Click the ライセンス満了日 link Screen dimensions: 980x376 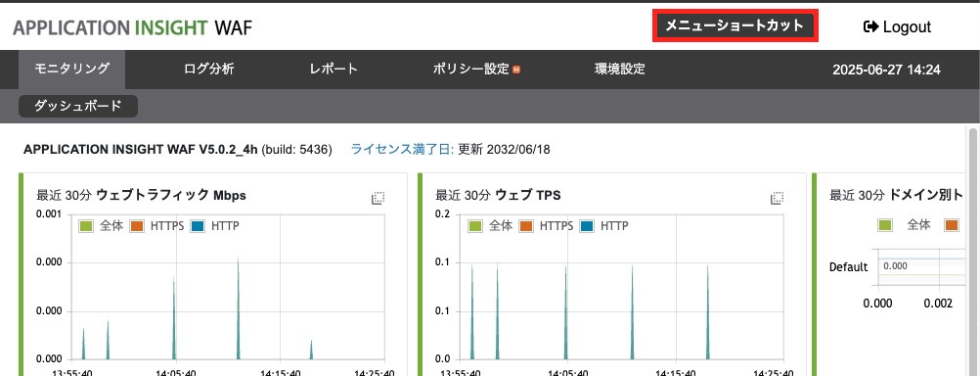pyautogui.click(x=403, y=150)
